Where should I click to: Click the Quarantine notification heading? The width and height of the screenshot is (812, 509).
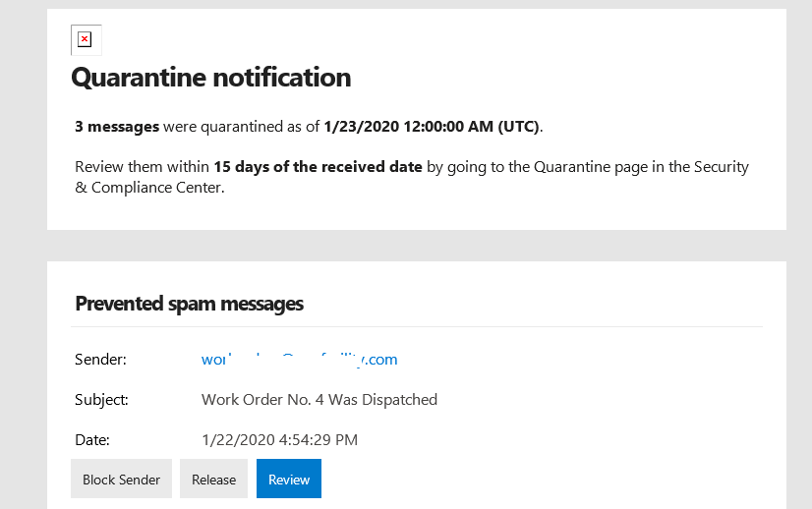(210, 77)
